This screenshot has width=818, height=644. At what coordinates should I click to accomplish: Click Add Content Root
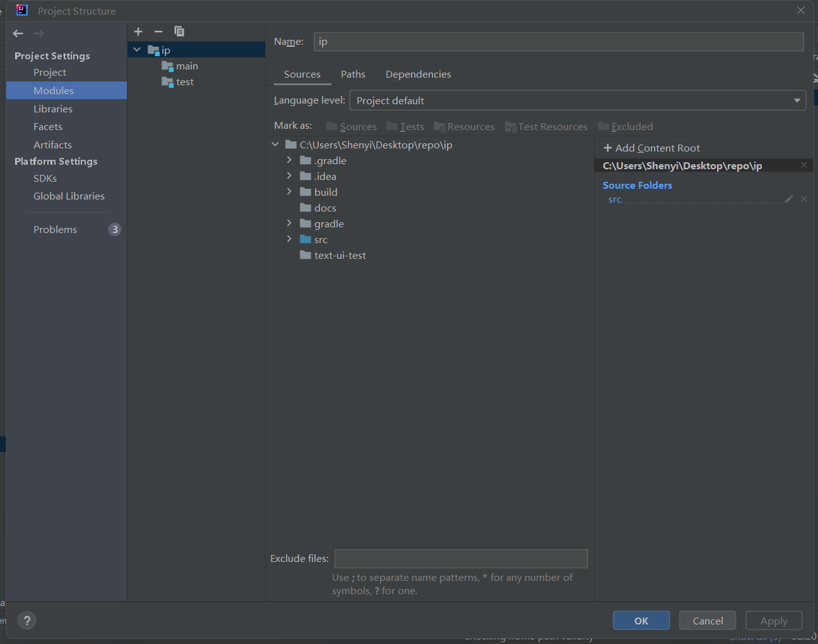[651, 148]
